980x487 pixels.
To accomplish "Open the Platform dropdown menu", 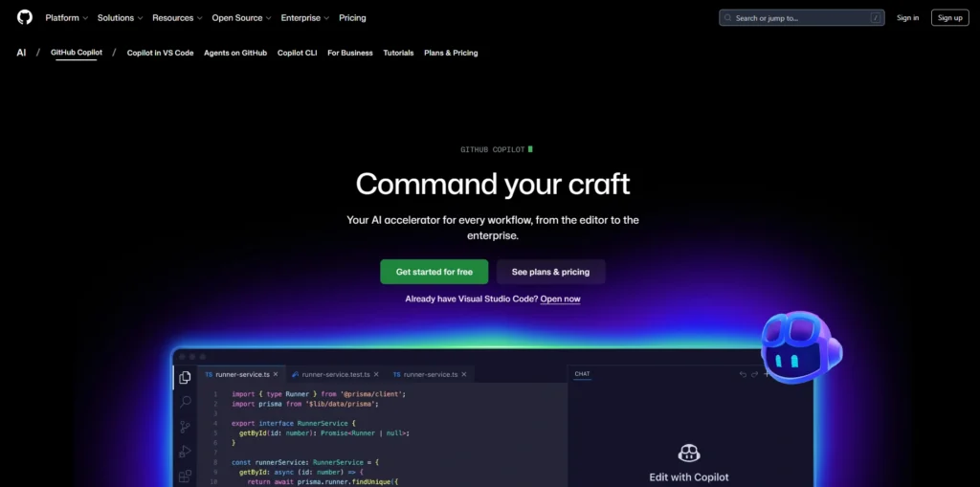I will pos(66,17).
